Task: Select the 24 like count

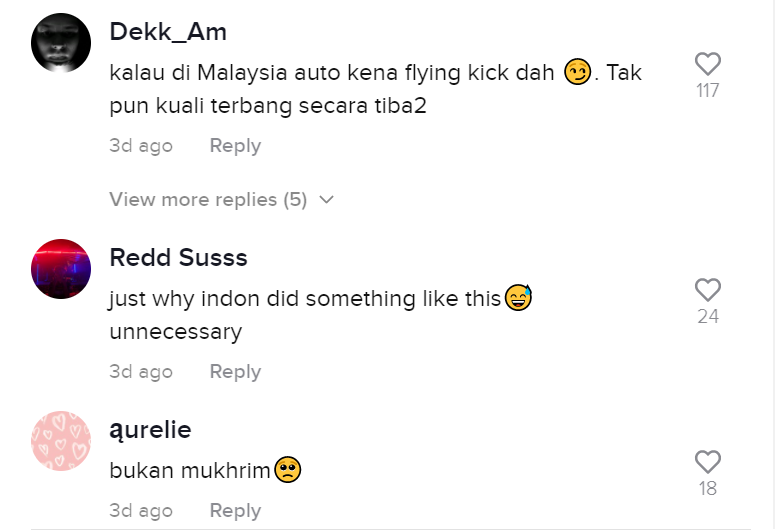Action: [x=707, y=317]
